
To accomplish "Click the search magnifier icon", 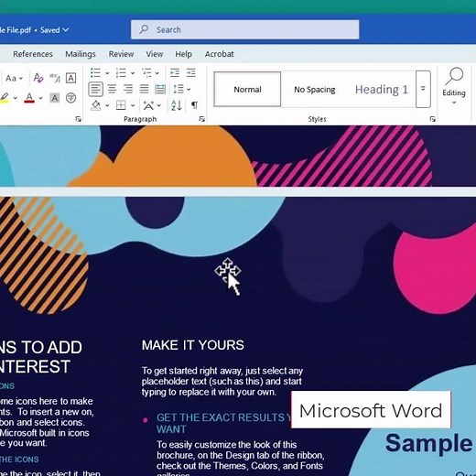I will click(144, 29).
